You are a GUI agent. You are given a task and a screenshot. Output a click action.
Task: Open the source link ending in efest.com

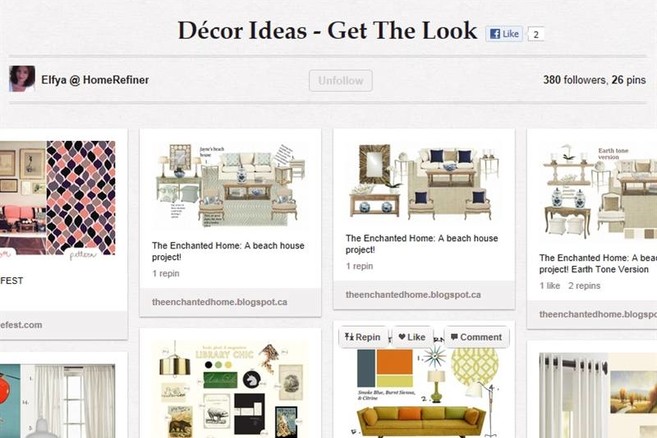(x=21, y=325)
